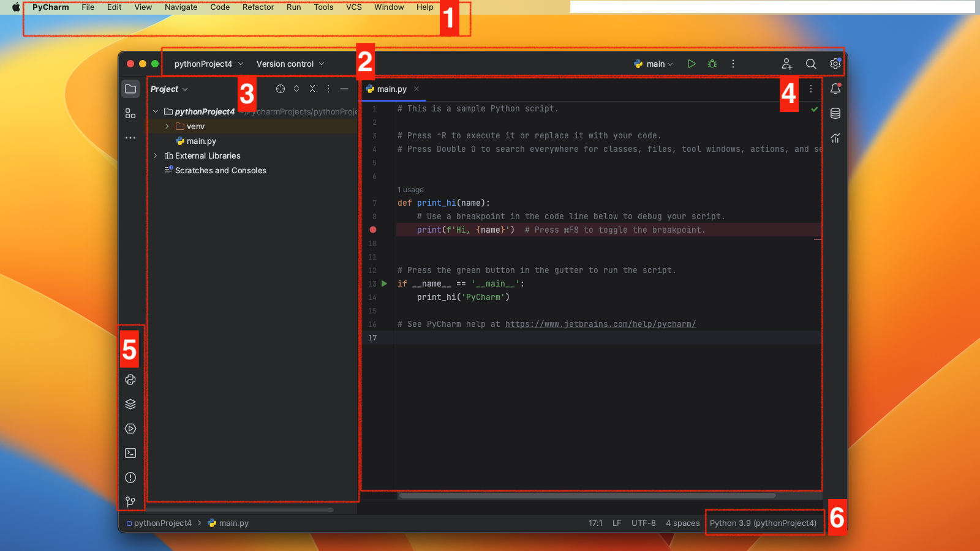The width and height of the screenshot is (980, 551).
Task: Open the Database tool window
Action: (x=835, y=113)
